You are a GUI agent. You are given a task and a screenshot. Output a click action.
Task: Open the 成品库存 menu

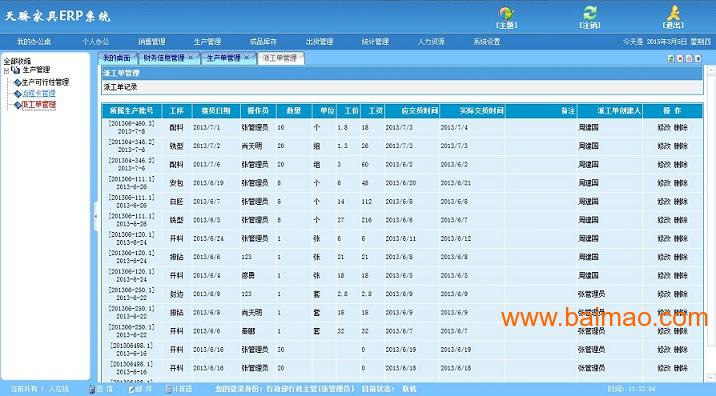click(x=263, y=42)
